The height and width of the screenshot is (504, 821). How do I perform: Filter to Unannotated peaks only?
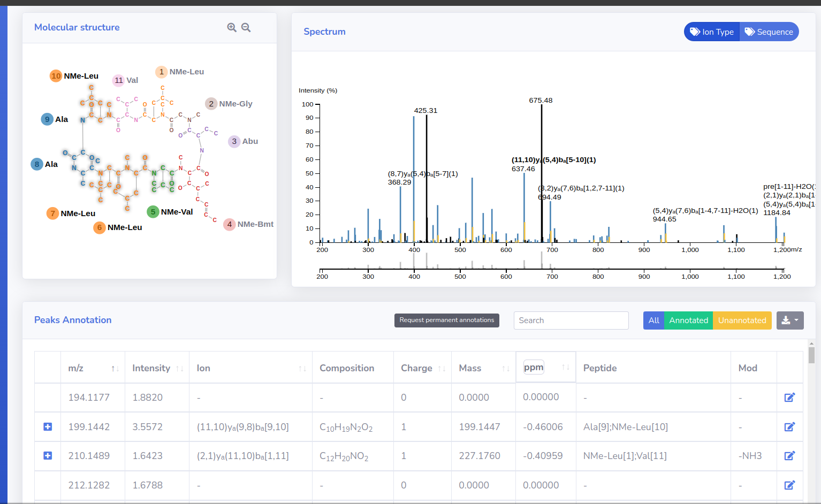click(x=742, y=320)
